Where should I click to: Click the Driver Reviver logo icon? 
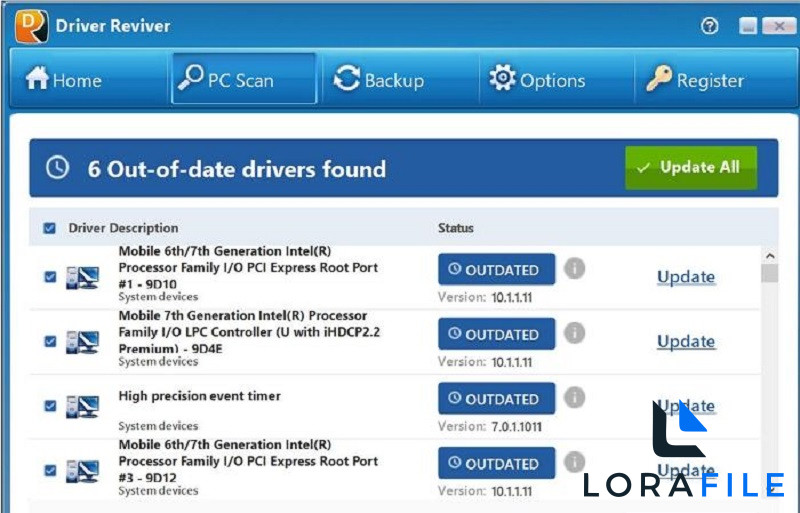tap(32, 26)
